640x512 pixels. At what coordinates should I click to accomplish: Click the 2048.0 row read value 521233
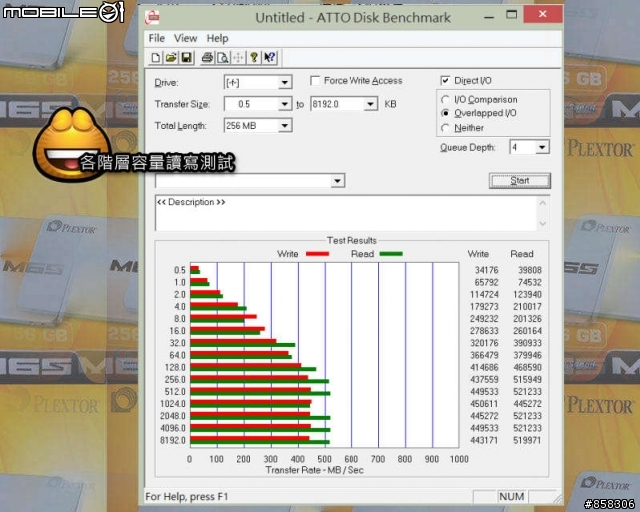pyautogui.click(x=527, y=416)
